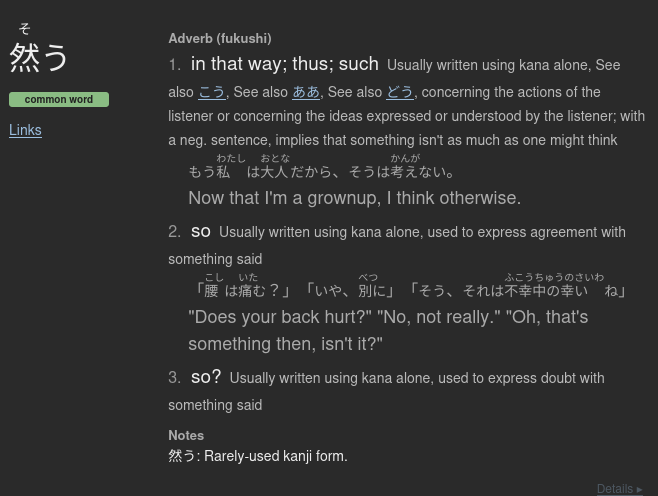Image resolution: width=658 pixels, height=496 pixels.
Task: Open the Links dropdown
Action: point(25,130)
